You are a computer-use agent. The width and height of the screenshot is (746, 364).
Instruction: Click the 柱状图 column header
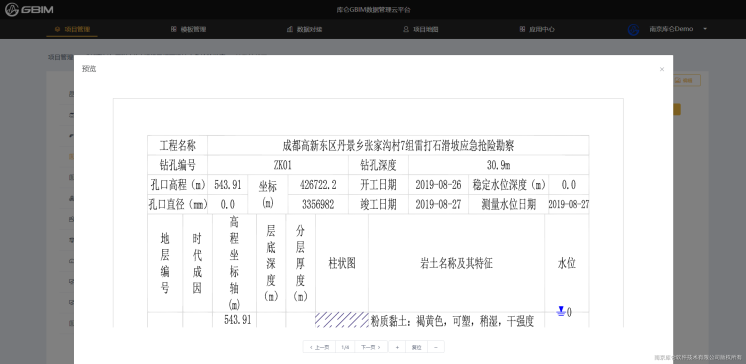click(x=342, y=263)
